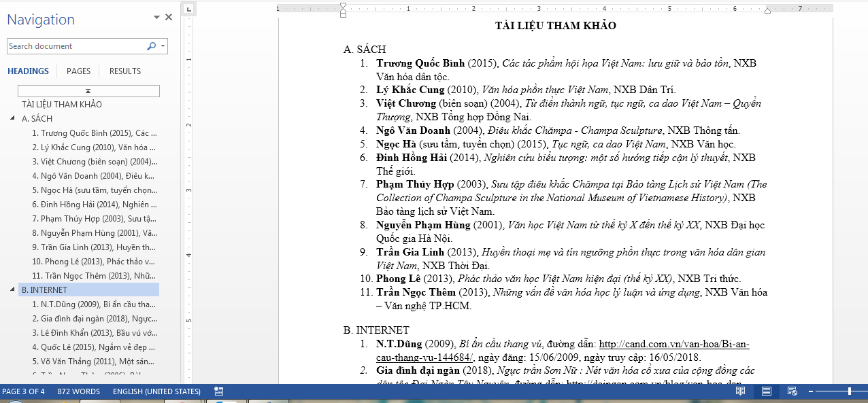Select '9. Trần Gia Linh (2013)' in Navigation

click(x=95, y=247)
